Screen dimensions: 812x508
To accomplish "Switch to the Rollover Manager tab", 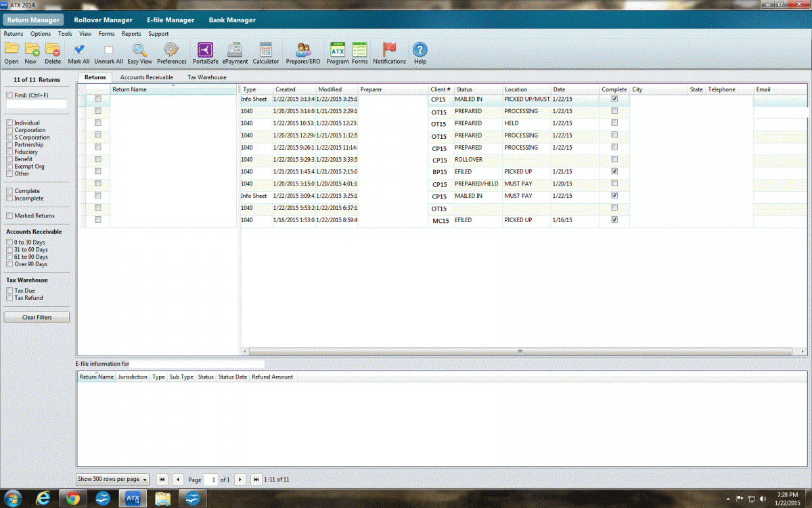I will (x=103, y=20).
